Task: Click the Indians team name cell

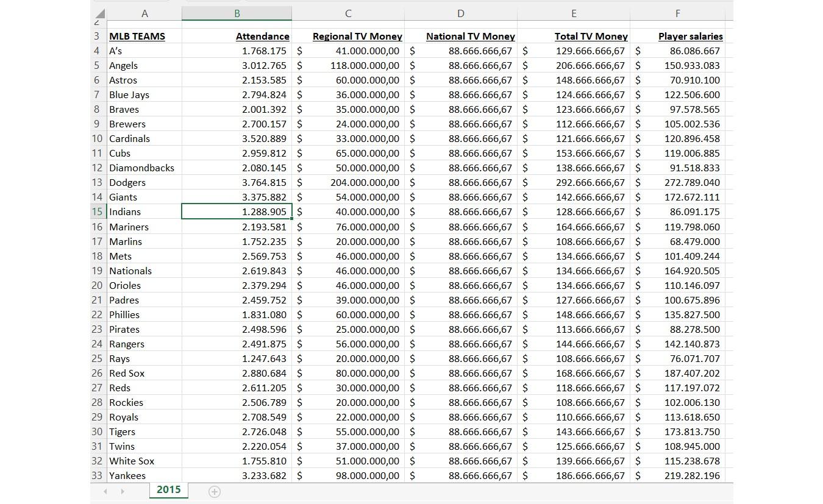Action: click(124, 211)
